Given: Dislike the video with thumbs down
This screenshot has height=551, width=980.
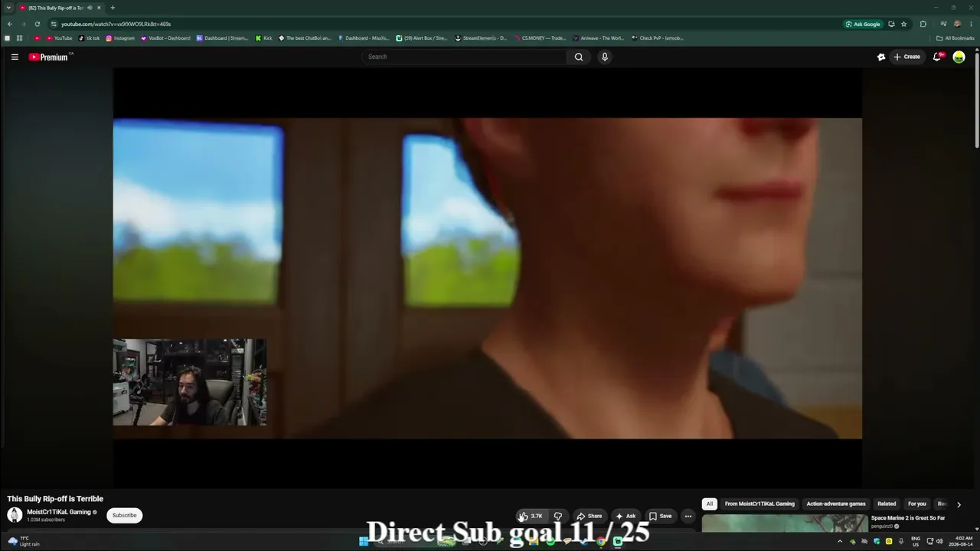Looking at the screenshot, I should (558, 516).
